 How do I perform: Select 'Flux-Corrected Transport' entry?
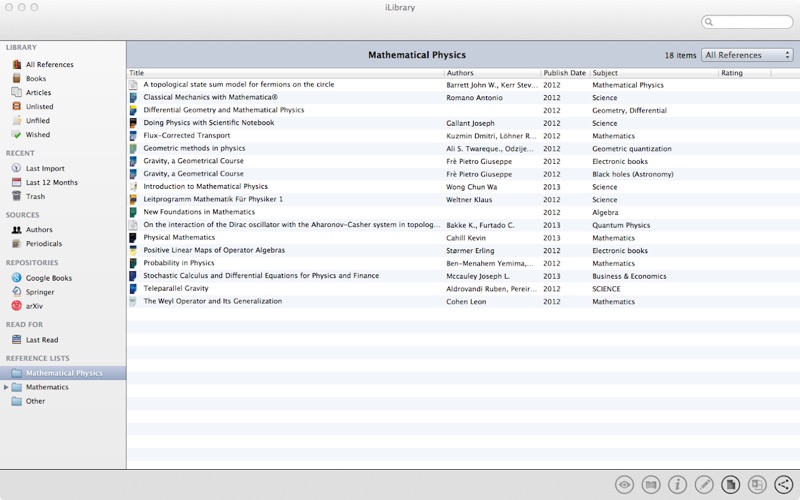463,136
